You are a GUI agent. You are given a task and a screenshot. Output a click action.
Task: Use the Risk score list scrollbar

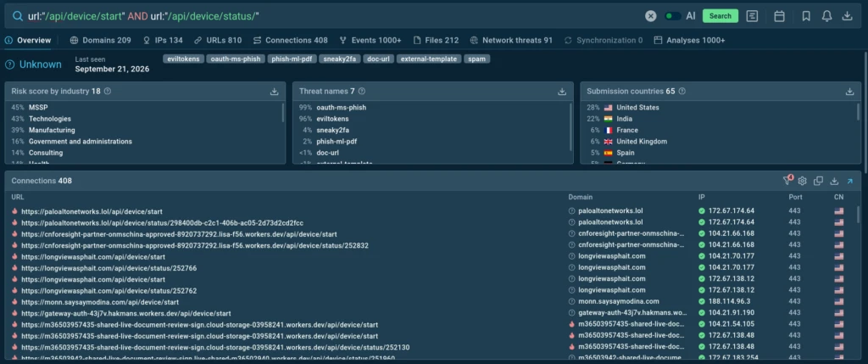click(x=283, y=113)
